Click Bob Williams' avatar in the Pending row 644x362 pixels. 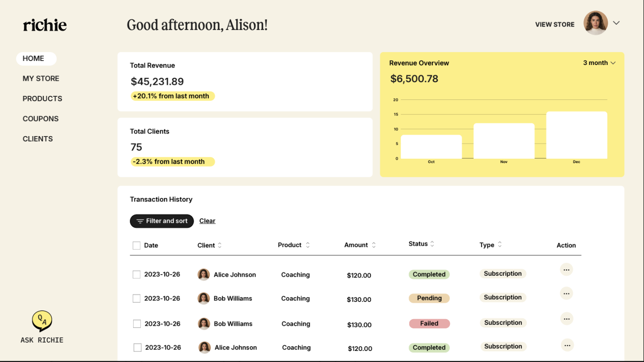click(203, 298)
